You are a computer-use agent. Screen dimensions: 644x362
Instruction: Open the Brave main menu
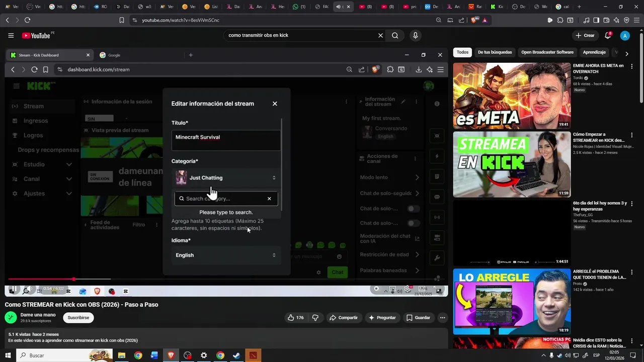636,20
